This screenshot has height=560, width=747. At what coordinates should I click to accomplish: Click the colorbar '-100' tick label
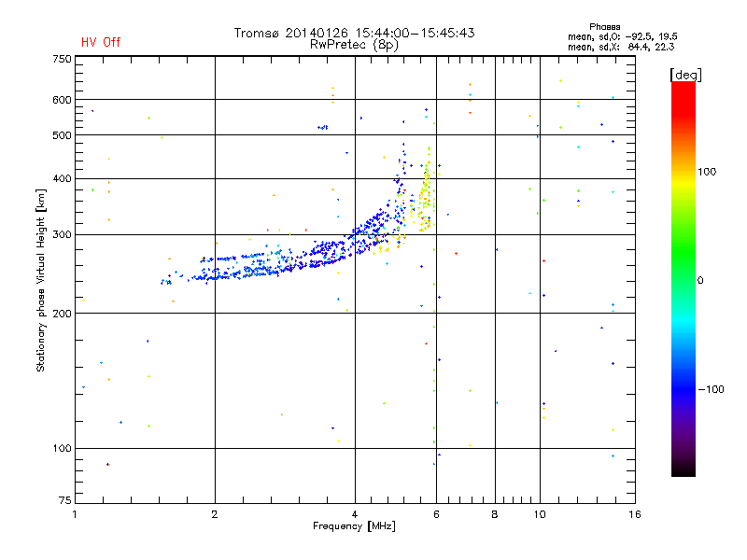point(711,389)
